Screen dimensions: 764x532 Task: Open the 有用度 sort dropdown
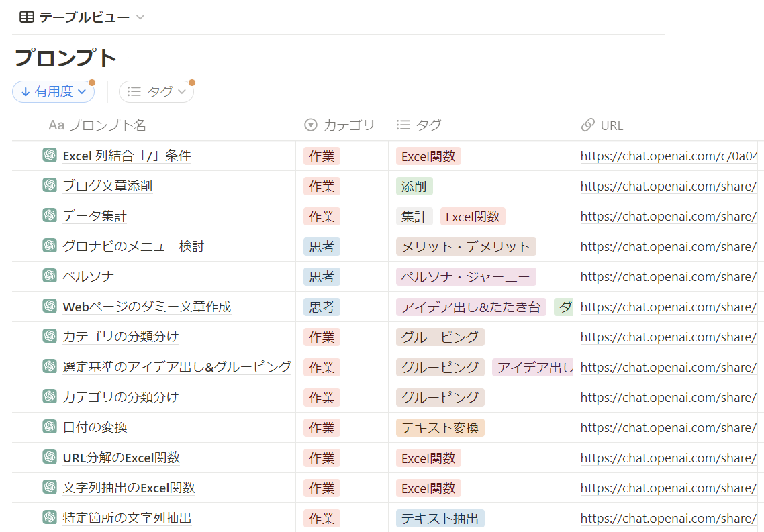54,92
